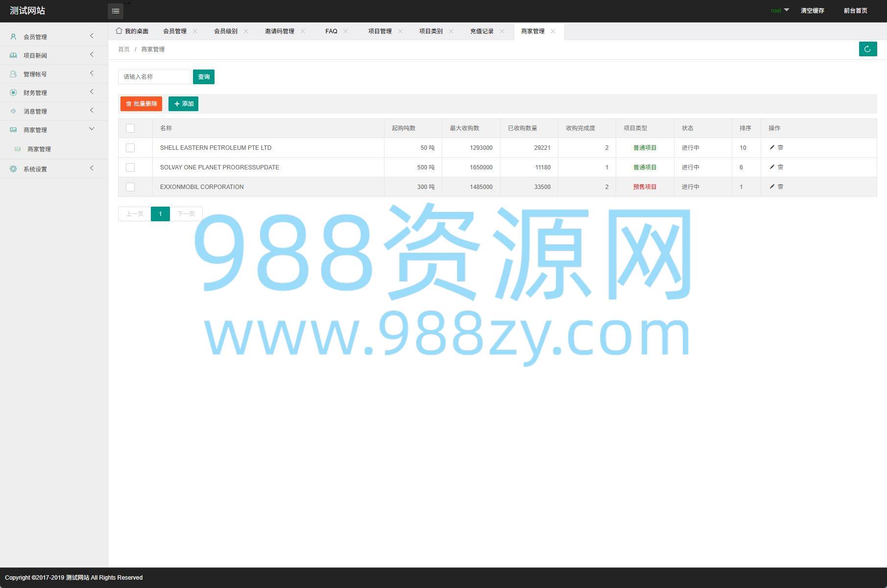Focus the 请输入名称 search input field

(x=154, y=77)
